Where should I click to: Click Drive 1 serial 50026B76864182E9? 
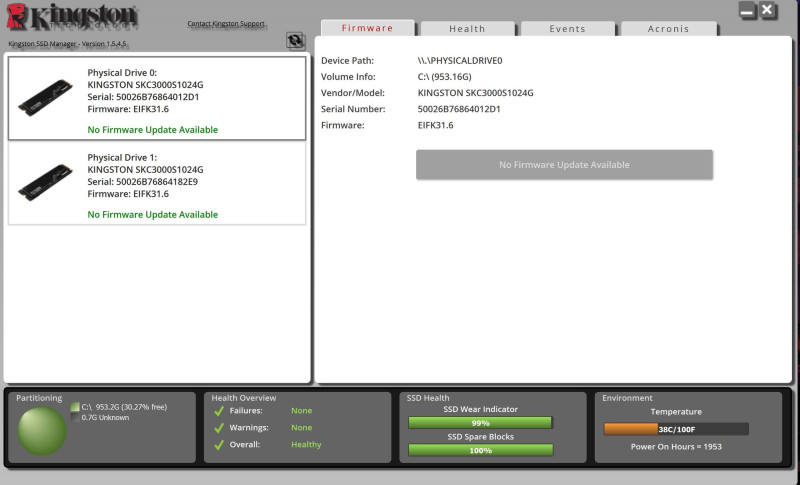click(143, 182)
